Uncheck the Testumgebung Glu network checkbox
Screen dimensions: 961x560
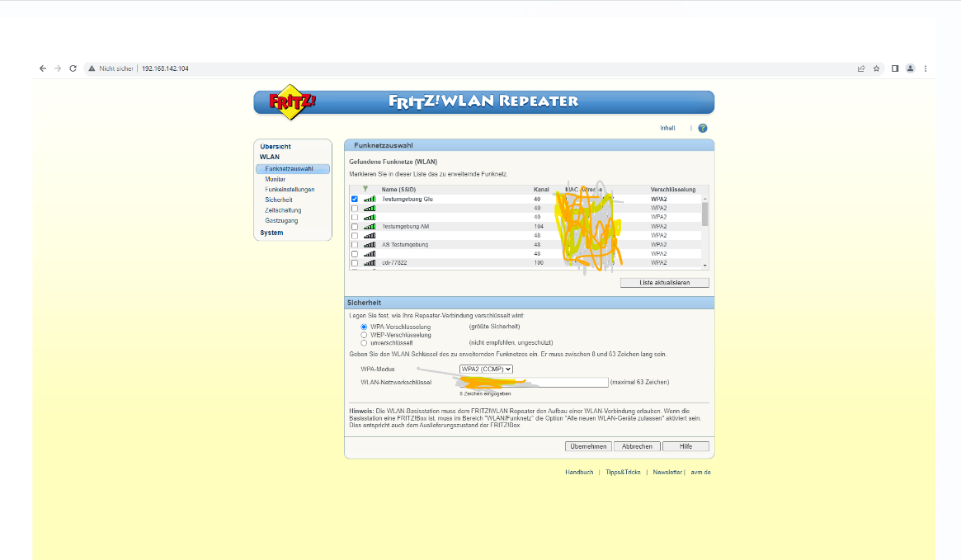pos(354,199)
